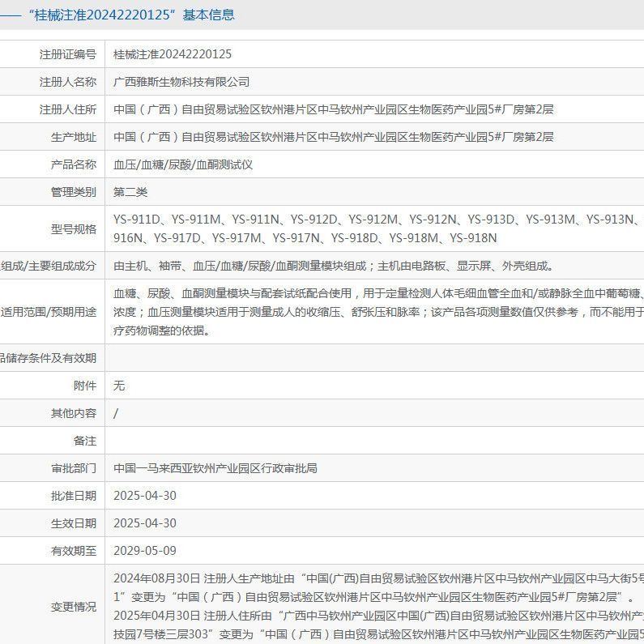Click the registration number value 桂械注准20242220125

[x=173, y=54]
